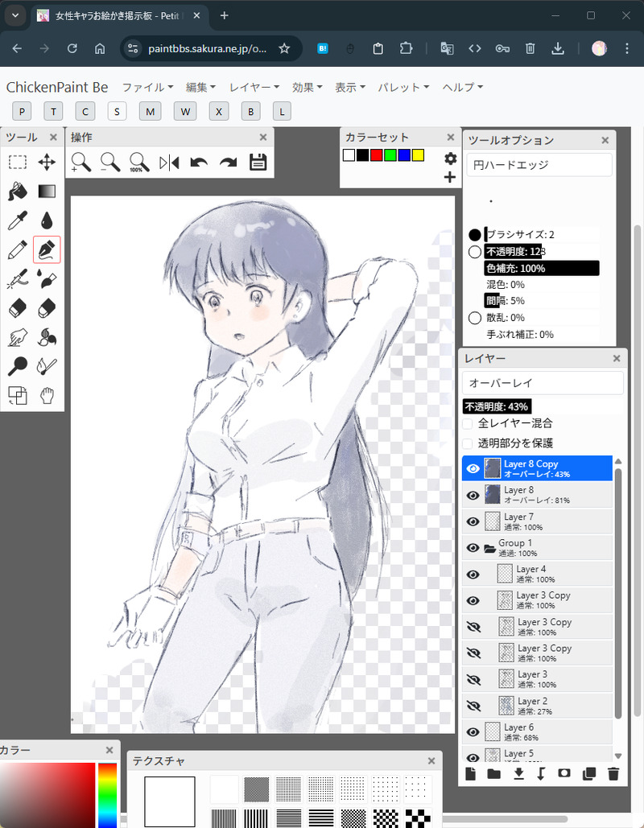Enable 全レイヤー混合 checkbox
The image size is (644, 828).
click(x=468, y=423)
